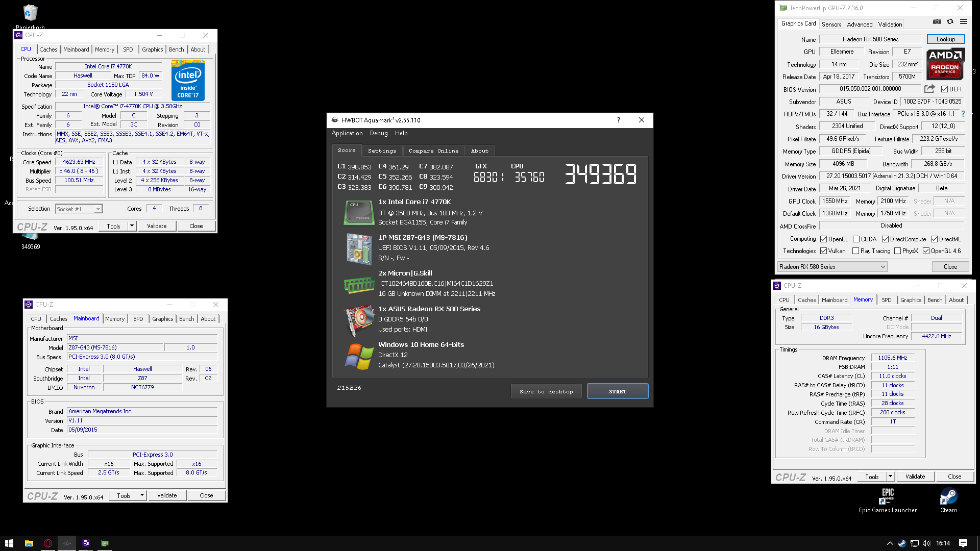Toggle the DirectCompute checkbox

(885, 239)
